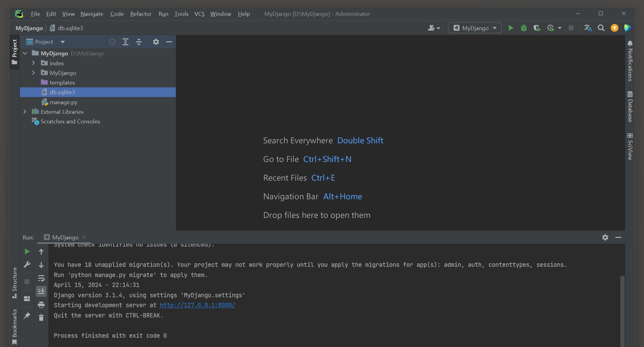Print the console output using the printer icon
This screenshot has height=347, width=644.
click(x=41, y=305)
